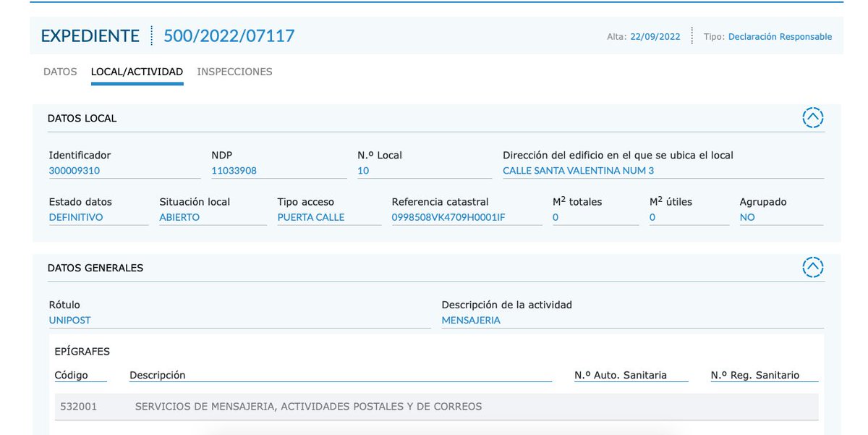Collapse the DATOS GENERALES section chevron

pos(813,266)
